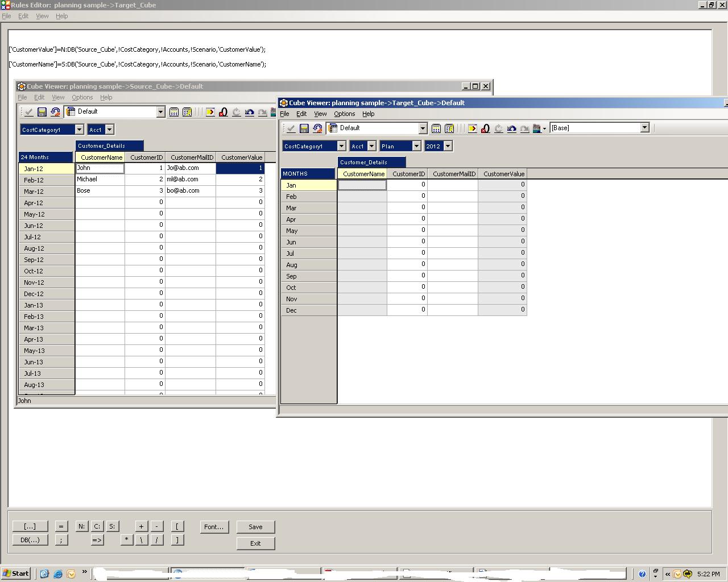728x582 pixels.
Task: Open the CostCategory1 dropdown in Source_Cube viewer
Action: [79, 130]
